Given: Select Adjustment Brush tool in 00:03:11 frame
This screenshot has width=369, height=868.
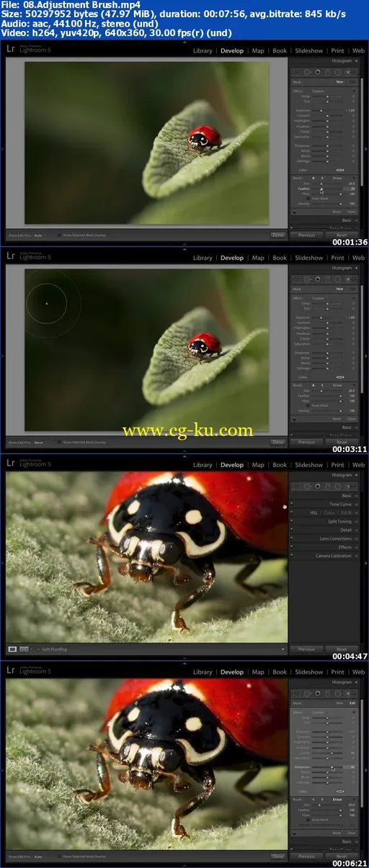Looking at the screenshot, I should pos(350,280).
